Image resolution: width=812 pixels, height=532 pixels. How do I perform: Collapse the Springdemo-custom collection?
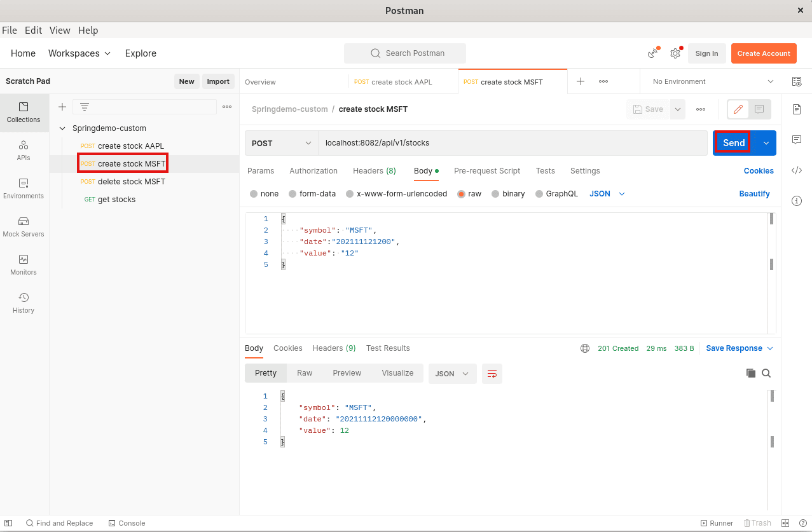tap(62, 128)
